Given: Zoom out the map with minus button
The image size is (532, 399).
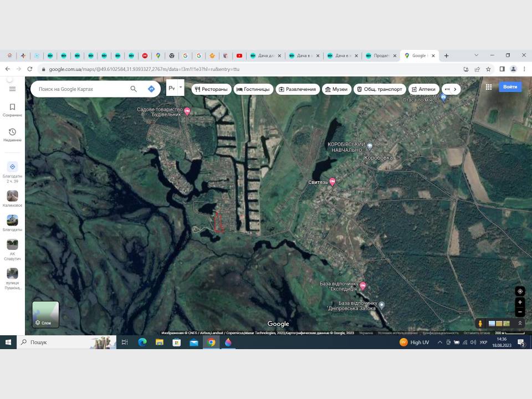Looking at the screenshot, I should point(520,312).
